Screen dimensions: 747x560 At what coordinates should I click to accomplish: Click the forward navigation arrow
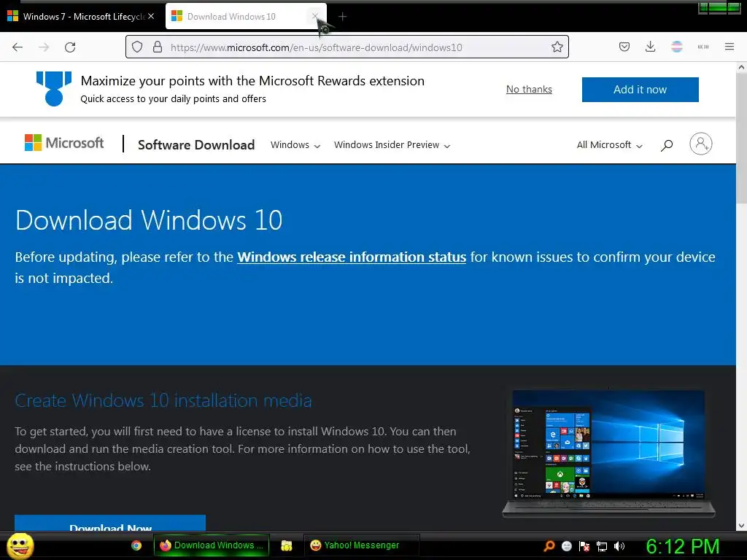point(44,47)
